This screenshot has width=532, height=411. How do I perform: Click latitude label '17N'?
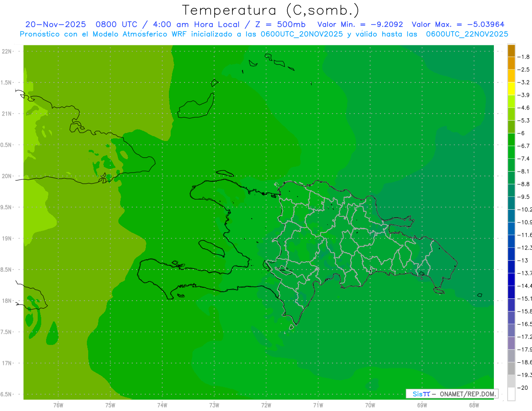tap(6, 364)
